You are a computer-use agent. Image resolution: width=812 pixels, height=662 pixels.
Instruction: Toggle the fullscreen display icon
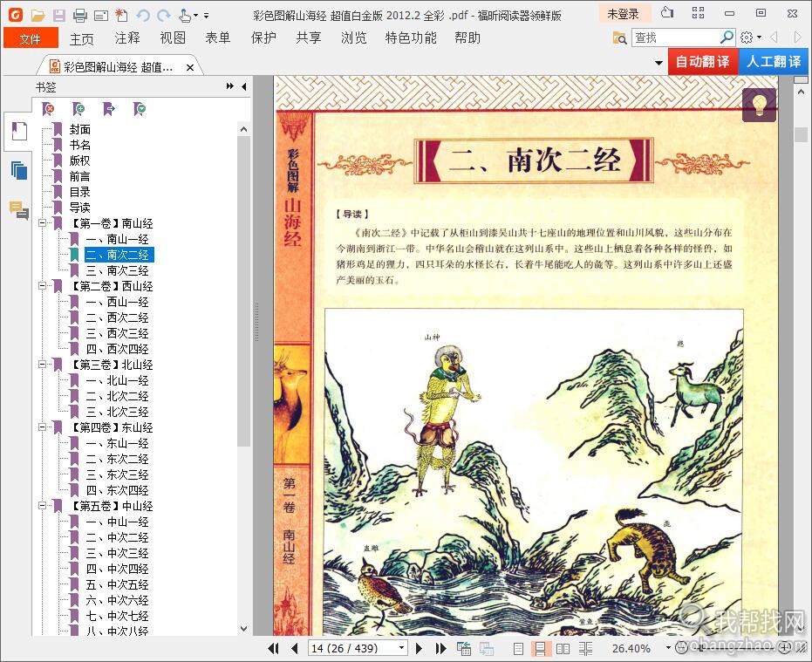(698, 13)
